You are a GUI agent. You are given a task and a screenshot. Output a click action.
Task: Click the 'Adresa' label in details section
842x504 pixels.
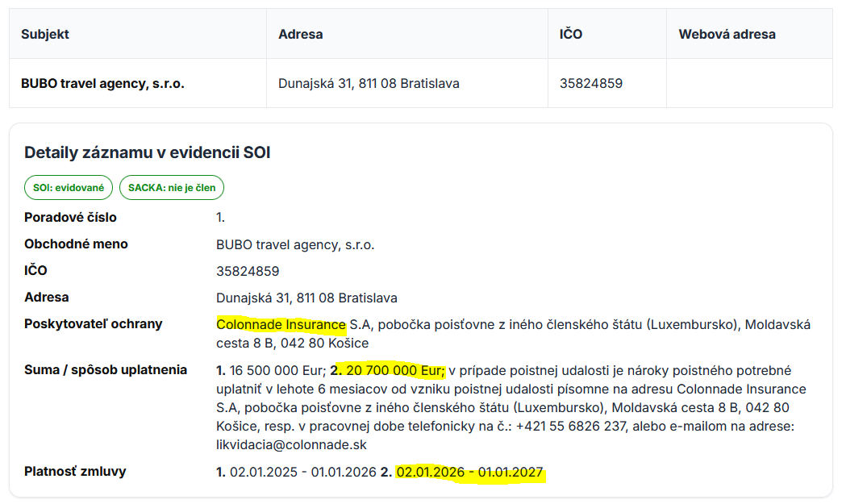click(x=47, y=298)
